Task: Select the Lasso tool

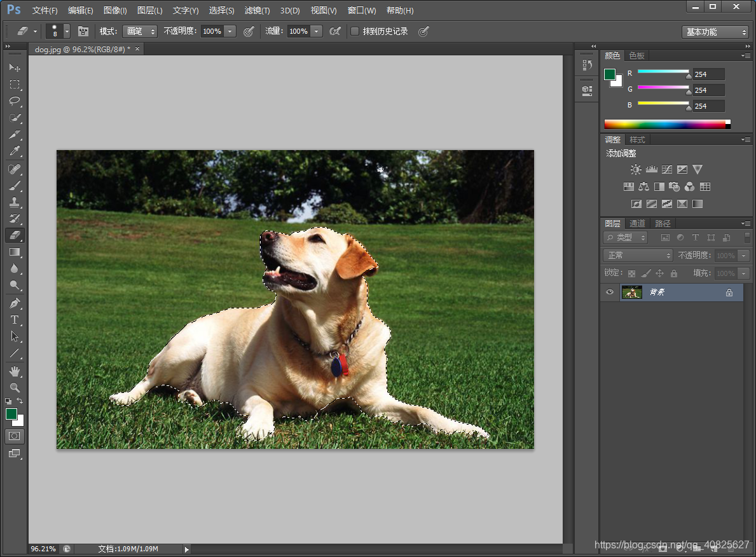Action: point(15,101)
